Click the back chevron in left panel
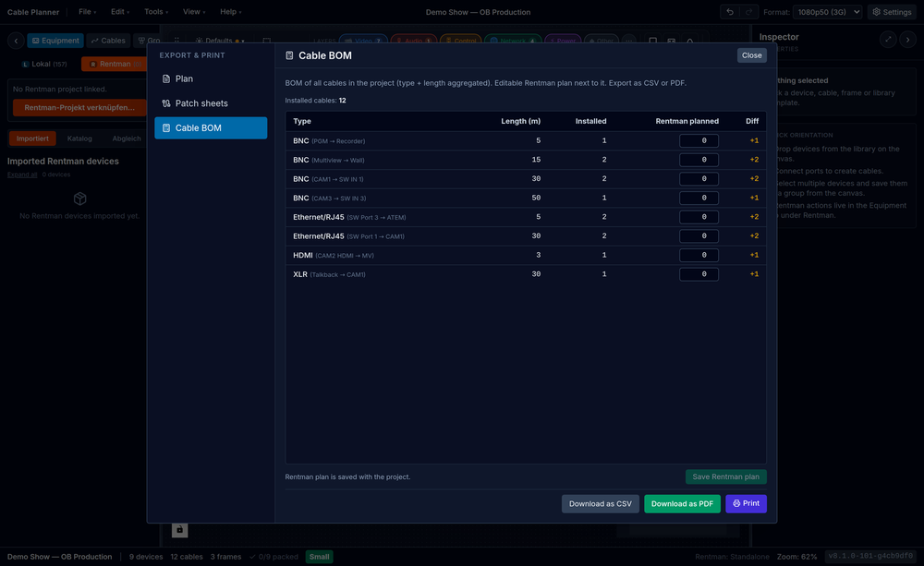 pyautogui.click(x=16, y=41)
